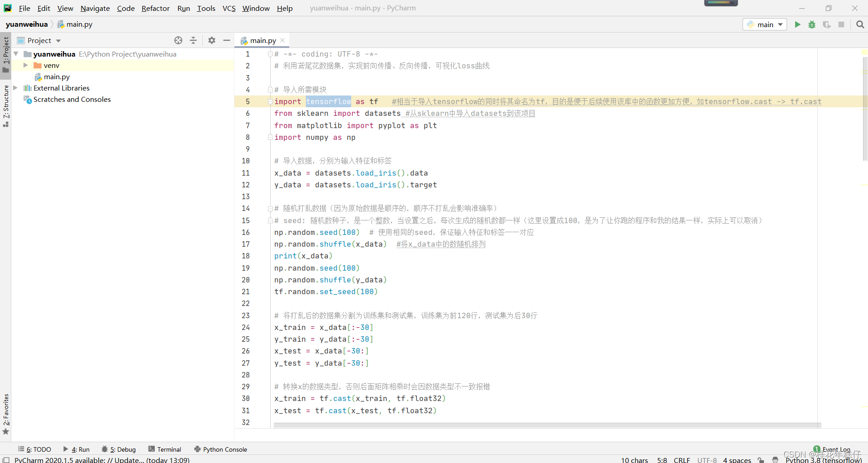The image size is (868, 463).
Task: Close the main.py editor tab
Action: point(283,40)
